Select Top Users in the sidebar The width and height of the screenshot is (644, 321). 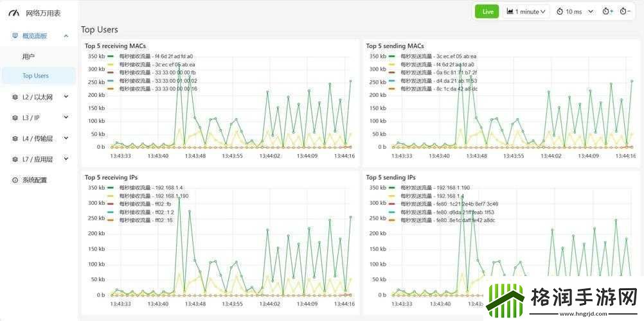pos(35,76)
